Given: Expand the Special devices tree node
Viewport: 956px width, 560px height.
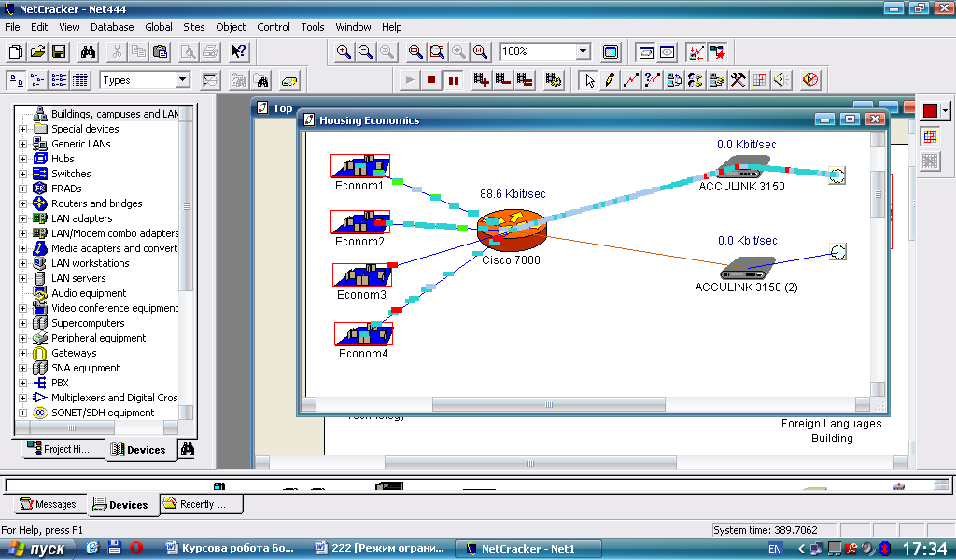Looking at the screenshot, I should click(x=22, y=129).
